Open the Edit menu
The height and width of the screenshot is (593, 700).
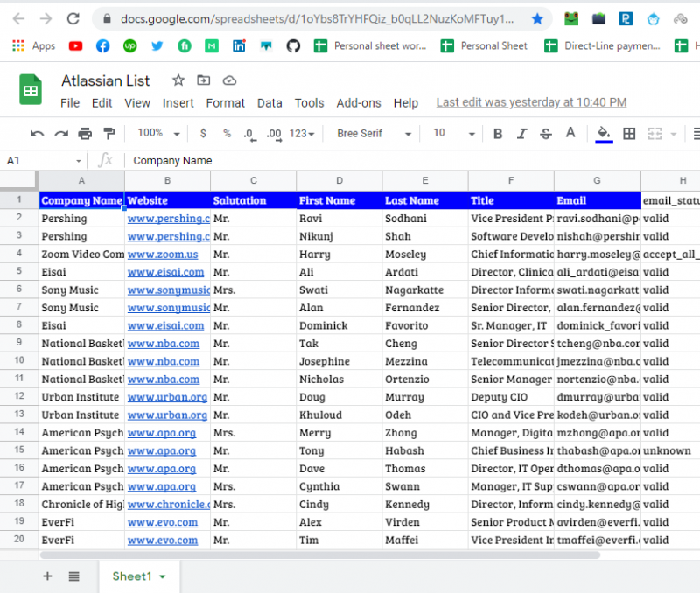pyautogui.click(x=101, y=103)
